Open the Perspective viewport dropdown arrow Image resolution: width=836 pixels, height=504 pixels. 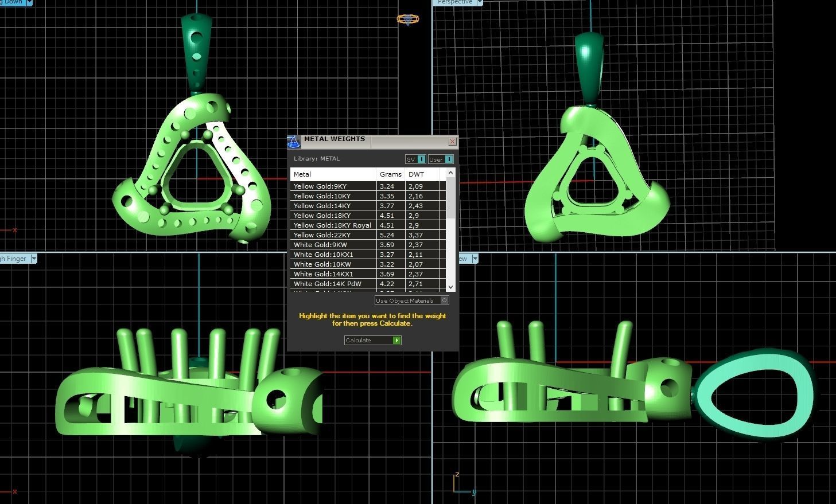point(480,2)
